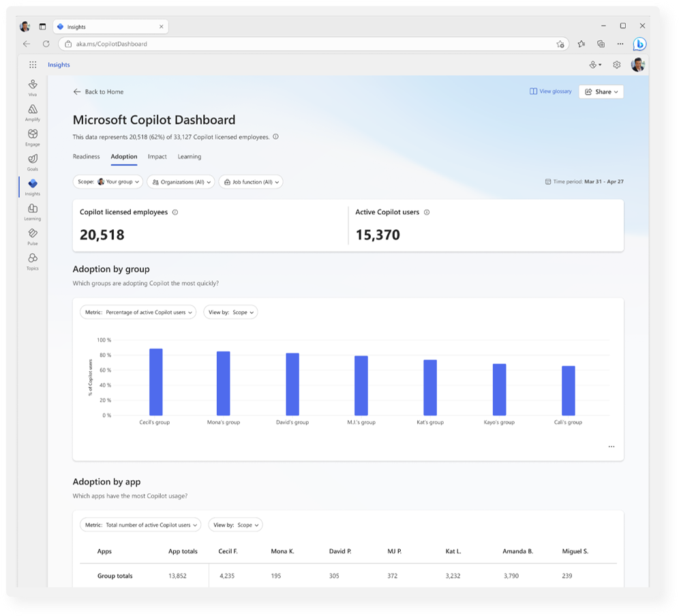Image resolution: width=679 pixels, height=616 pixels.
Task: Open Viva Learning sidebar icon
Action: 33,211
